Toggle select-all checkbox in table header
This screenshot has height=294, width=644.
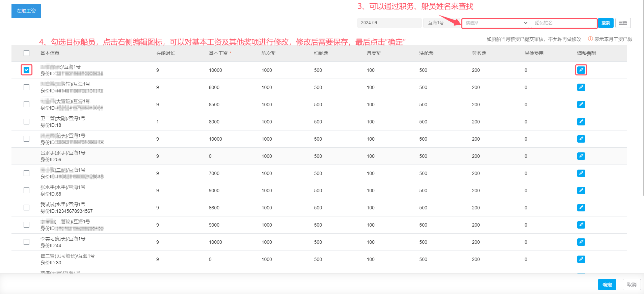pyautogui.click(x=26, y=53)
